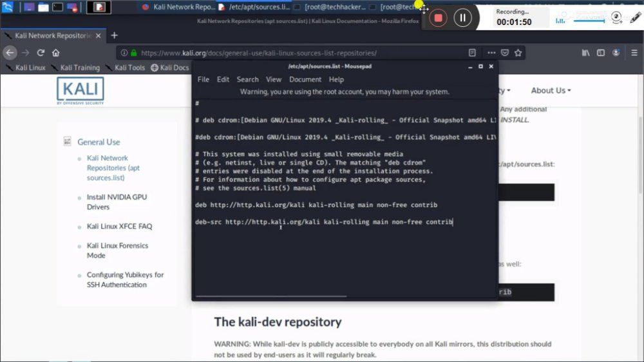This screenshot has height=362, width=644.
Task: Click the browser page vertical scrollbar
Action: (x=641, y=156)
